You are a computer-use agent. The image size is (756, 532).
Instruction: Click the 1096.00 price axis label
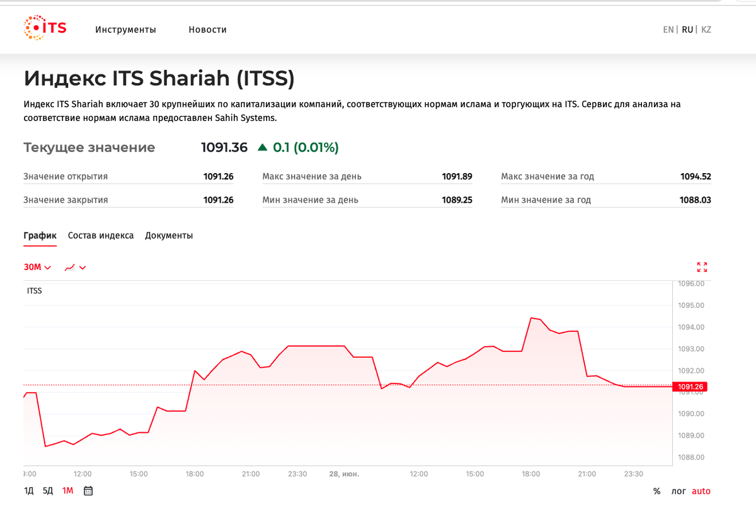[691, 283]
